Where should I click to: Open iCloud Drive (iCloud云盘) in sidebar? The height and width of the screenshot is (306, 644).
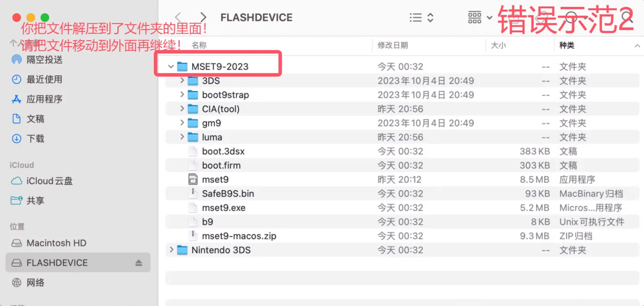[49, 181]
